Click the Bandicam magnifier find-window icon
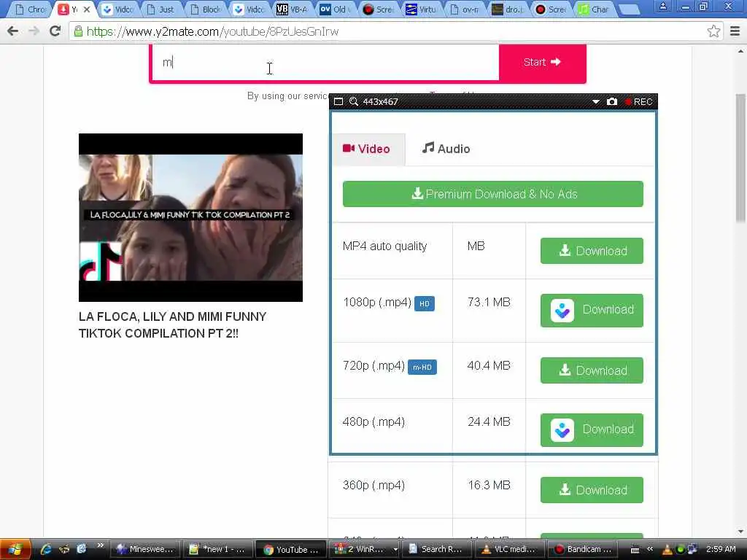The height and width of the screenshot is (560, 747). point(354,101)
